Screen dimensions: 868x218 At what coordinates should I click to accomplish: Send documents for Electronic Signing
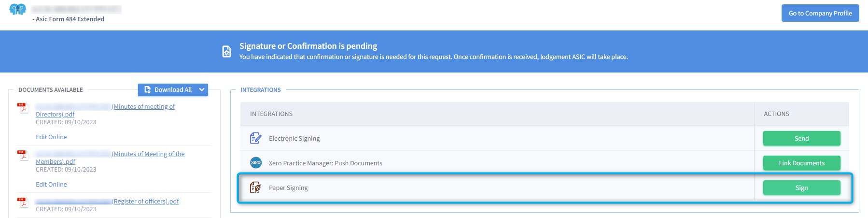coord(801,138)
